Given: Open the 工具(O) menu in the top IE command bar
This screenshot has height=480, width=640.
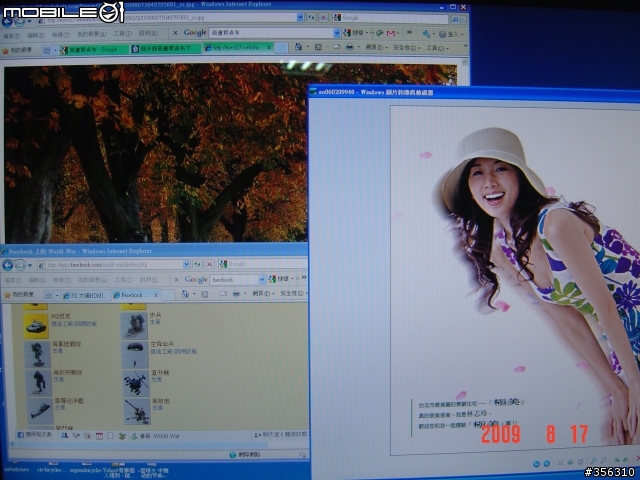Looking at the screenshot, I should (437, 48).
